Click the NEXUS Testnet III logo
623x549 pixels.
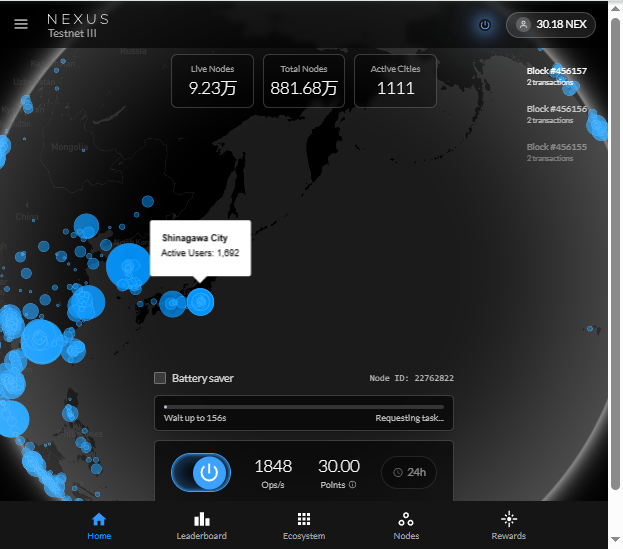[78, 25]
